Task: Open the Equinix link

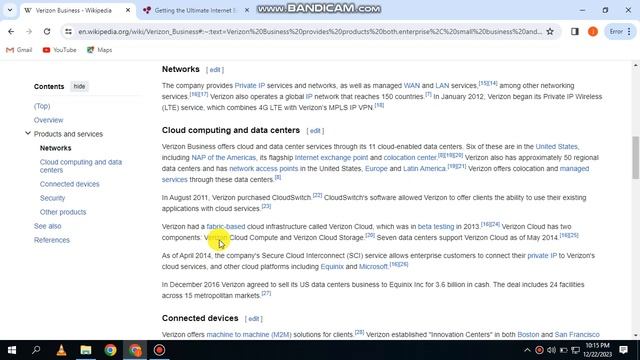Action: pyautogui.click(x=332, y=267)
